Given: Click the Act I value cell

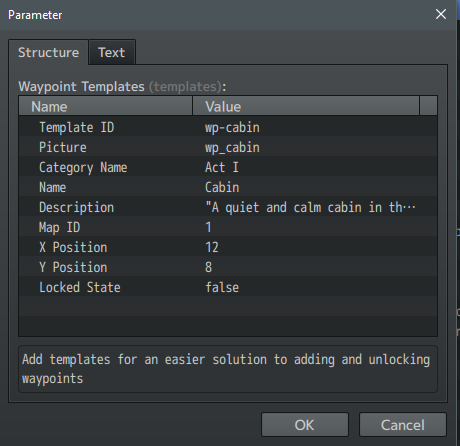Looking at the screenshot, I should (222, 167).
